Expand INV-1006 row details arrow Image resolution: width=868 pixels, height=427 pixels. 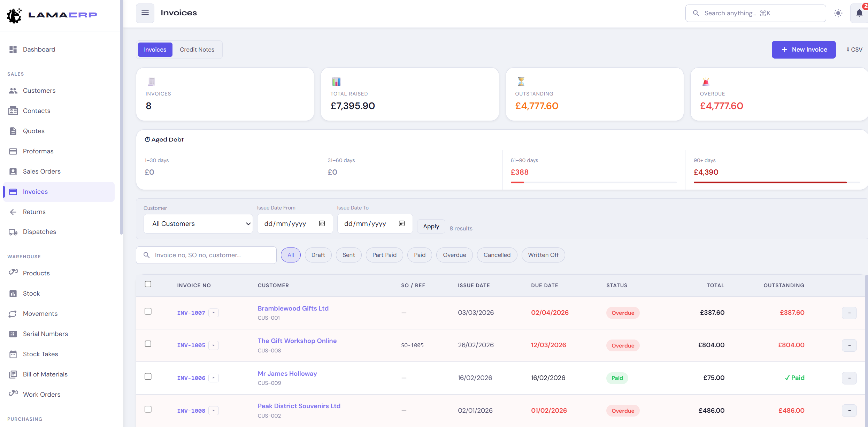pyautogui.click(x=214, y=378)
